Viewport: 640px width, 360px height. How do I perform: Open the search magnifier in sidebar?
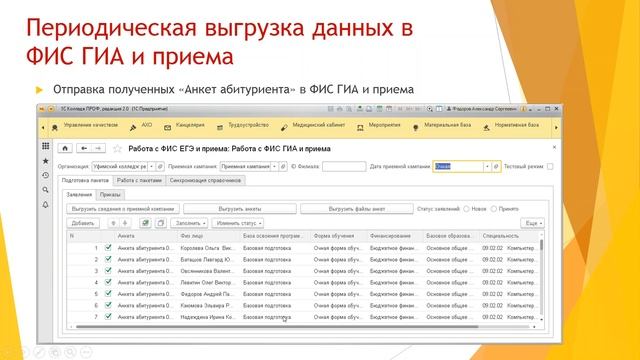point(45,190)
